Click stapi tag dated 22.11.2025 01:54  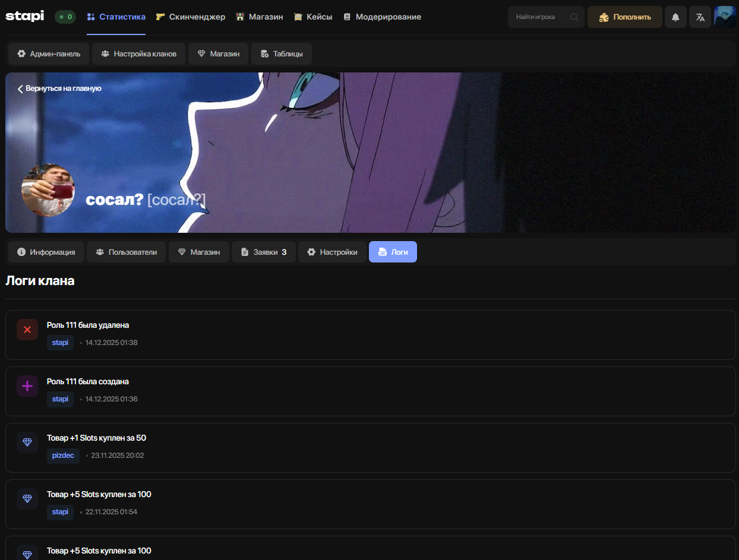pos(60,512)
